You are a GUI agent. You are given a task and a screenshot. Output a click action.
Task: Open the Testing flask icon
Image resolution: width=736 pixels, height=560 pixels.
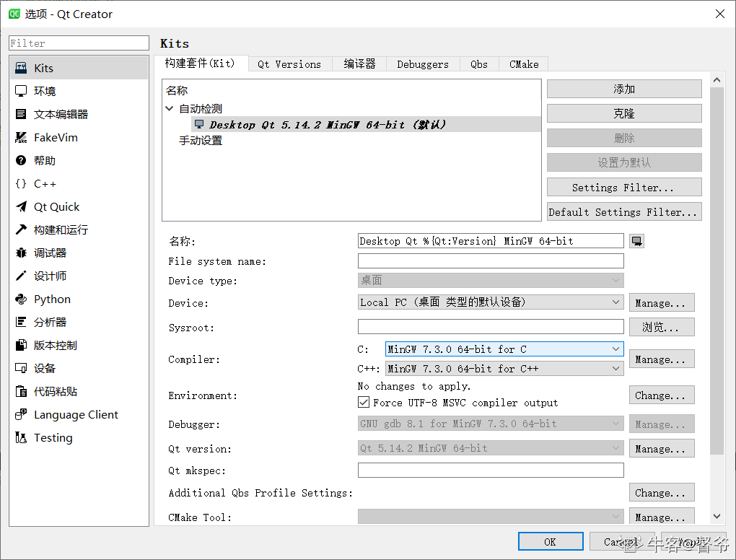(x=21, y=438)
